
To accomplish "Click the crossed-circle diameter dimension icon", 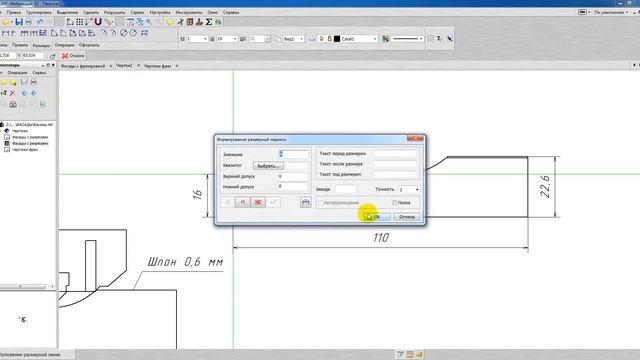I will click(124, 33).
